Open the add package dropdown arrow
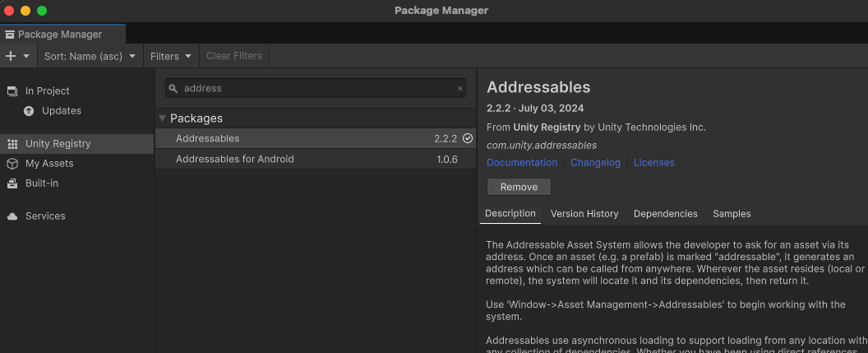Viewport: 868px width, 353px height. [26, 56]
